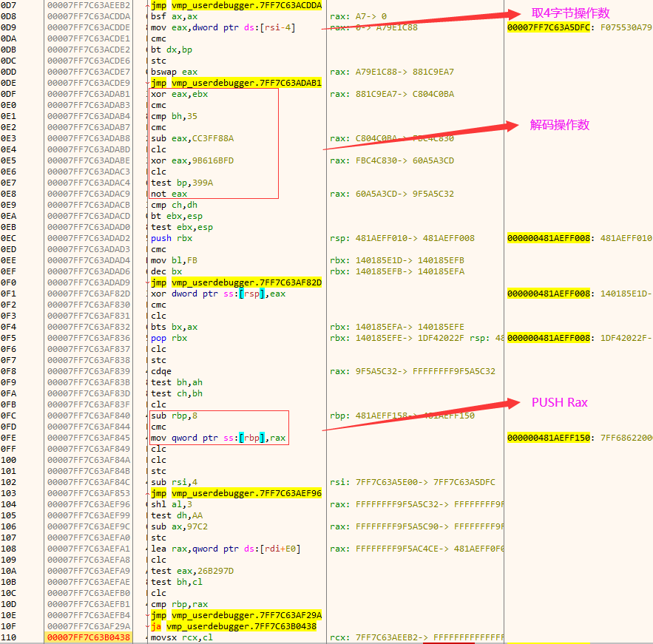The height and width of the screenshot is (644, 653).
Task: Select 'rsp: 481AEFF010-> 481AEFF008' entry
Action: click(x=402, y=239)
